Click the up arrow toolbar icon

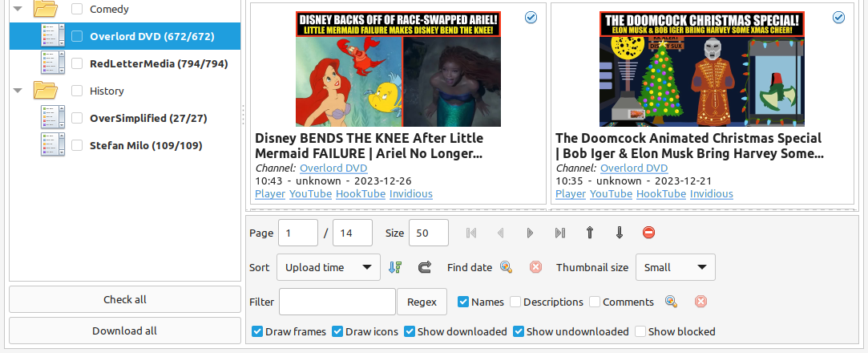pyautogui.click(x=590, y=233)
